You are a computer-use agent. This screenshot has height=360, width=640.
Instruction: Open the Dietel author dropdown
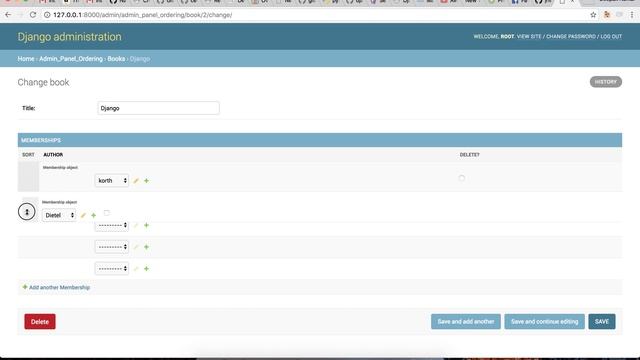point(59,215)
